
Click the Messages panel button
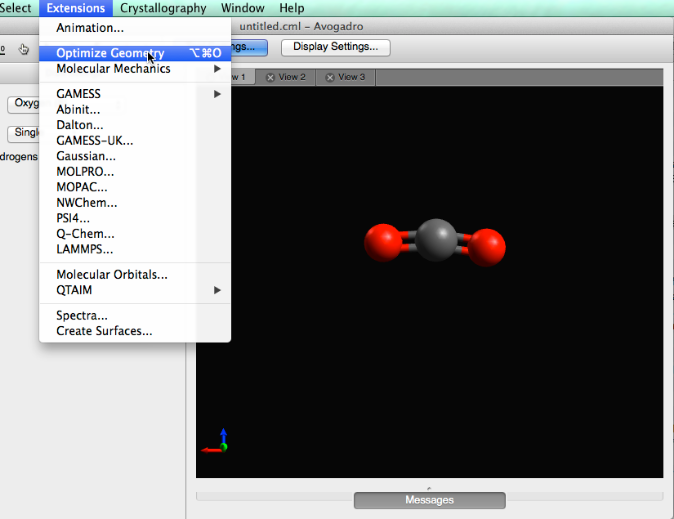pos(429,500)
